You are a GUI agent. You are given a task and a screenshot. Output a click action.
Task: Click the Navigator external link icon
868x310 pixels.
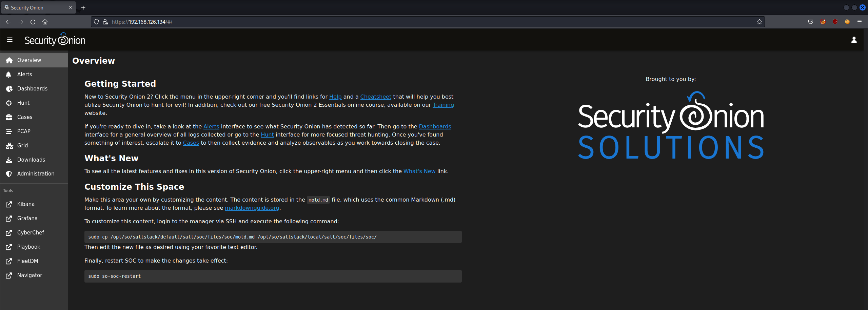(9, 275)
